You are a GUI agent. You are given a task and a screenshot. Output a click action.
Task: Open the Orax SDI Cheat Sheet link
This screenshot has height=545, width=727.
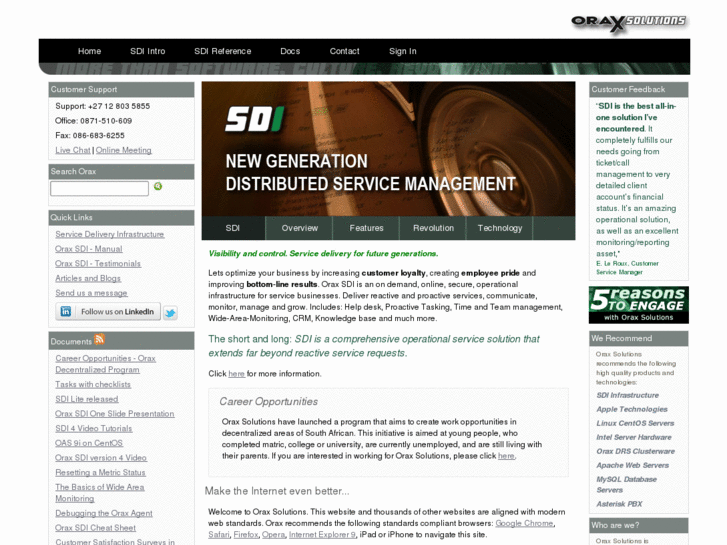pyautogui.click(x=96, y=528)
